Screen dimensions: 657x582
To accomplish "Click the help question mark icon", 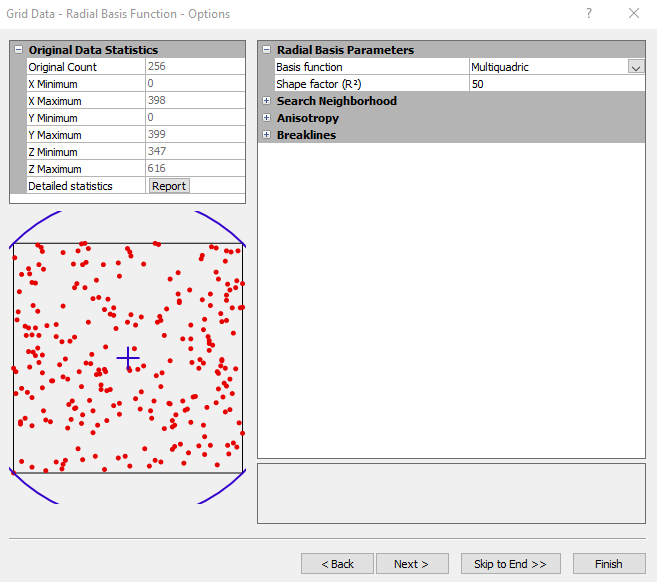I will [x=589, y=13].
